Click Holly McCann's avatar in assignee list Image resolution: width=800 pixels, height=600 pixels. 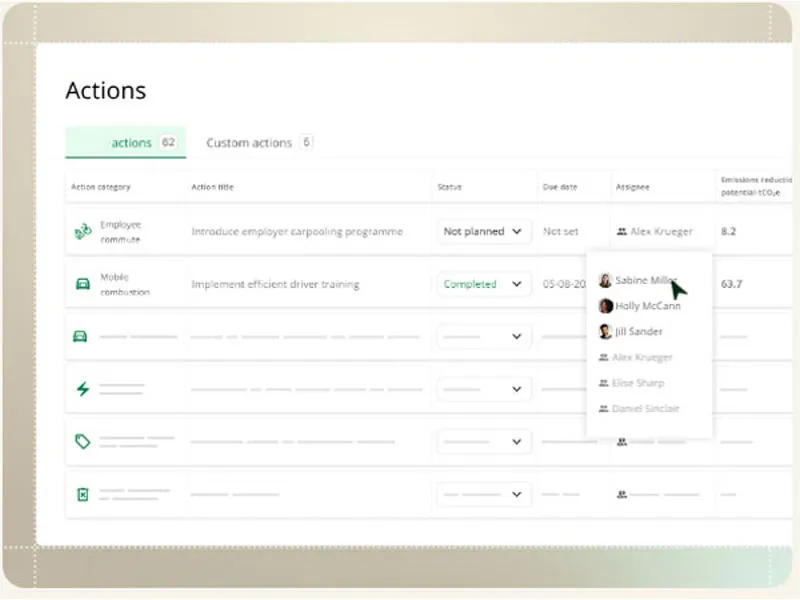click(x=605, y=306)
